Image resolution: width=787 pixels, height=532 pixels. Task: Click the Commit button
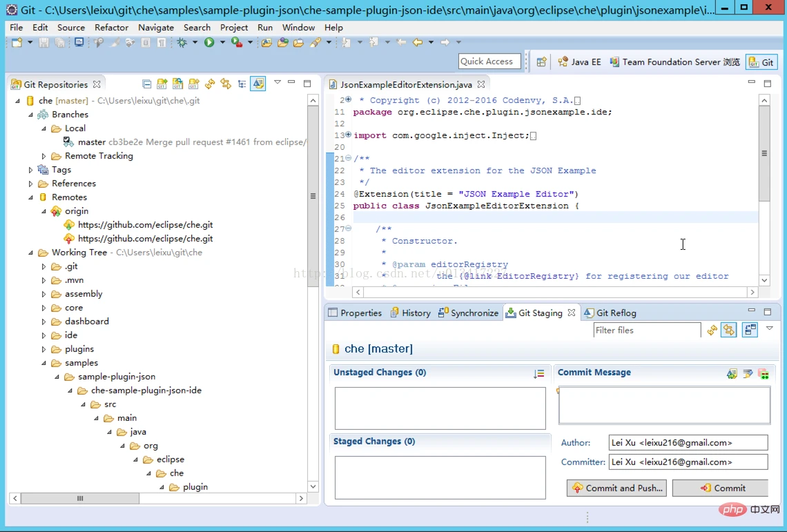pos(720,488)
